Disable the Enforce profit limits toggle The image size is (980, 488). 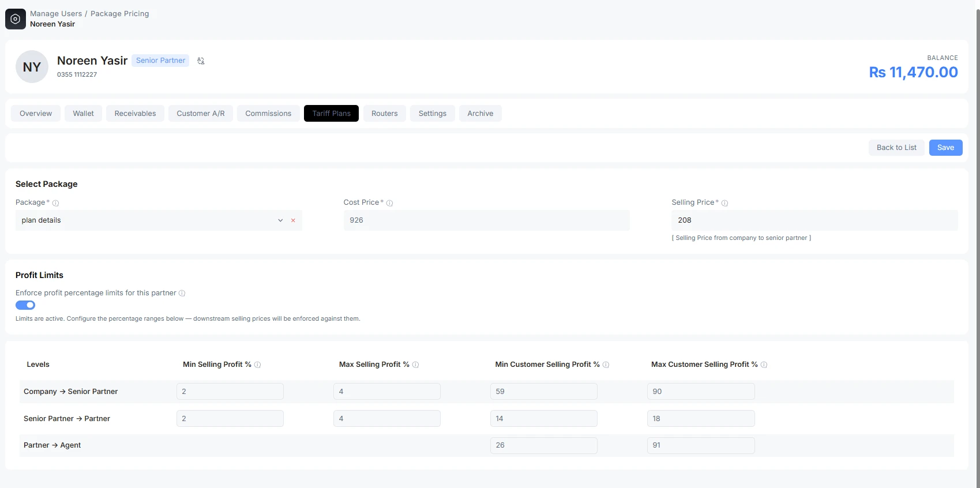click(25, 305)
